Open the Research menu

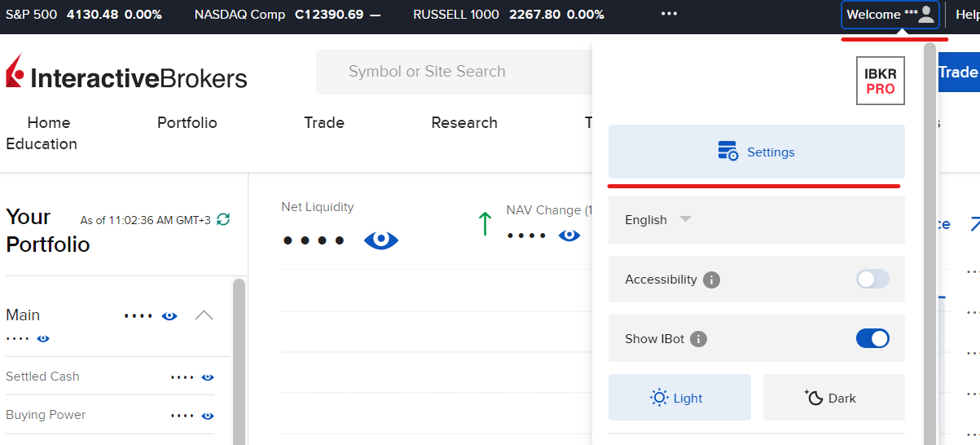[x=464, y=123]
